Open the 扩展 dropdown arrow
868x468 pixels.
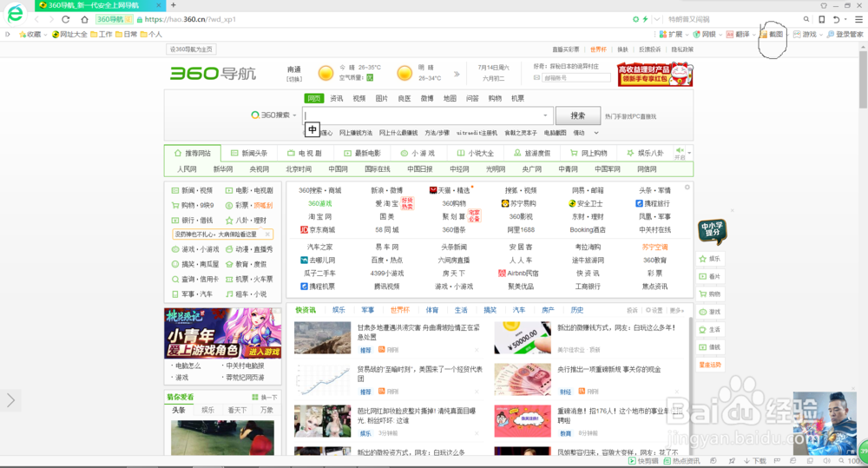687,35
